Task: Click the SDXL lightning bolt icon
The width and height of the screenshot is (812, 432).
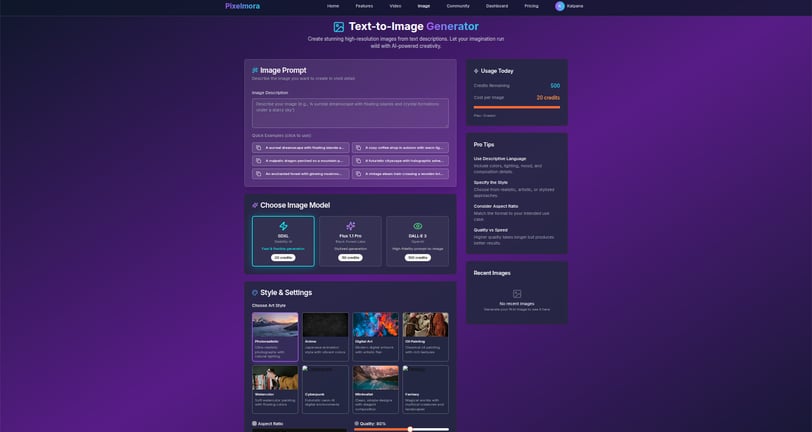Action: (x=283, y=226)
